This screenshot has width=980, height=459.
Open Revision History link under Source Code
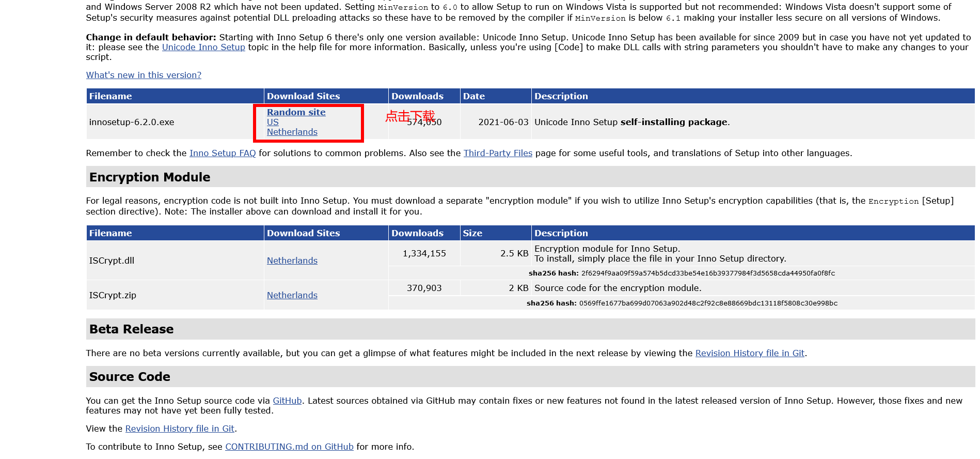point(180,429)
